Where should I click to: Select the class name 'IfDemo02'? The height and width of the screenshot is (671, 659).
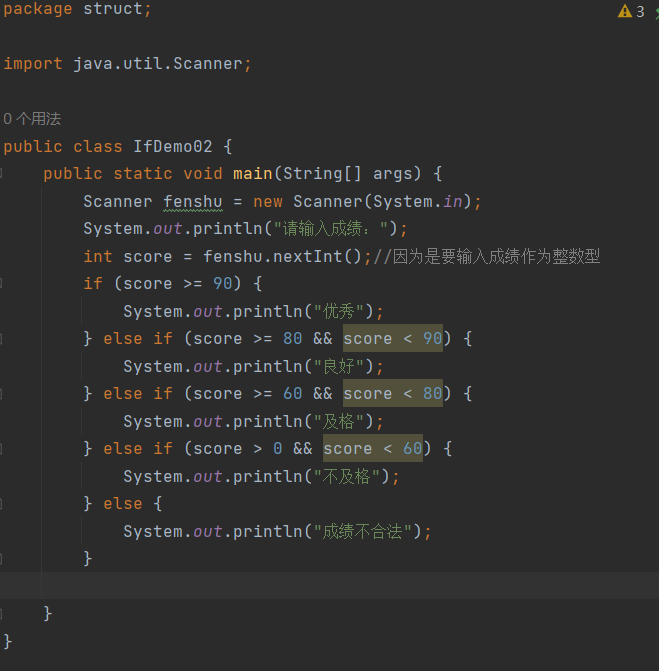pyautogui.click(x=172, y=146)
